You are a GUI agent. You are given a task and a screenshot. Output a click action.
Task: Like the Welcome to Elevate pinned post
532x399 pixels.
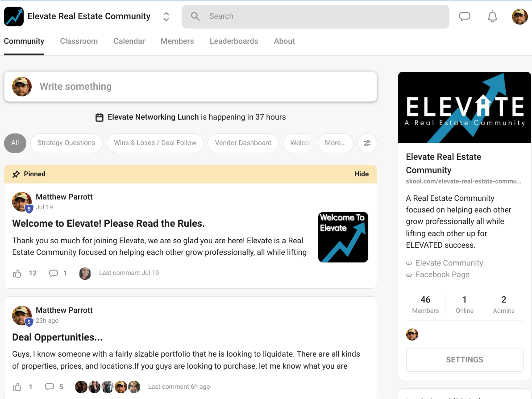(x=17, y=273)
